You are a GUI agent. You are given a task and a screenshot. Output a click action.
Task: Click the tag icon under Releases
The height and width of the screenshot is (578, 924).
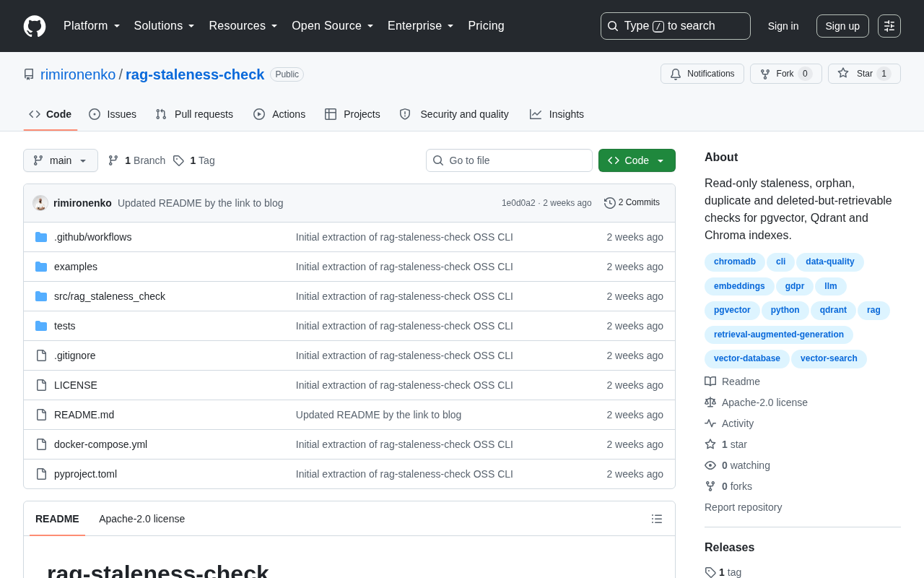(710, 572)
